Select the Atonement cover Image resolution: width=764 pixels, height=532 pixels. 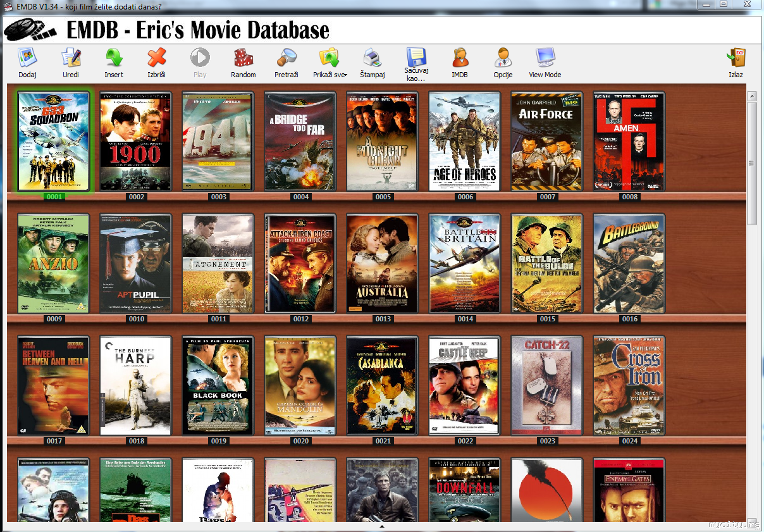(x=218, y=263)
